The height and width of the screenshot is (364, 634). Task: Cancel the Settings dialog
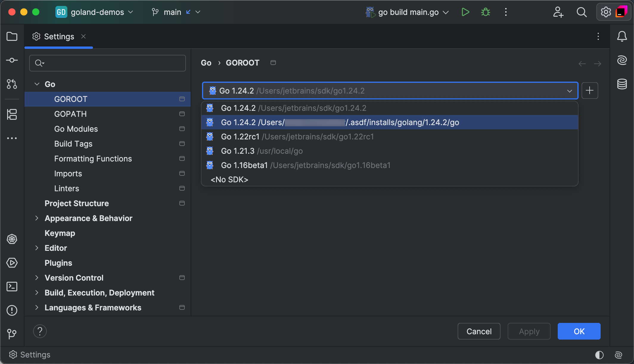point(479,331)
